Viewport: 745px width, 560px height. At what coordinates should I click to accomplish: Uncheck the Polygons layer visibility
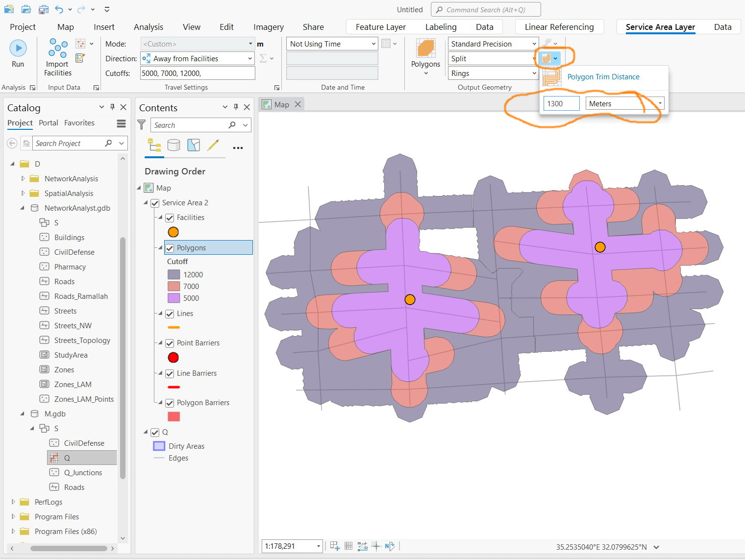click(x=170, y=247)
